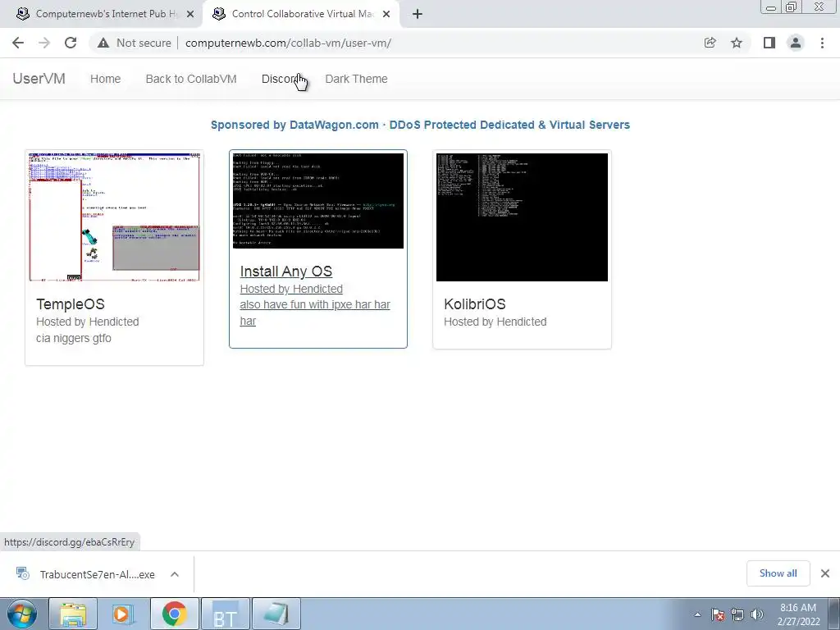Open the Chrome profile avatar

pos(796,43)
